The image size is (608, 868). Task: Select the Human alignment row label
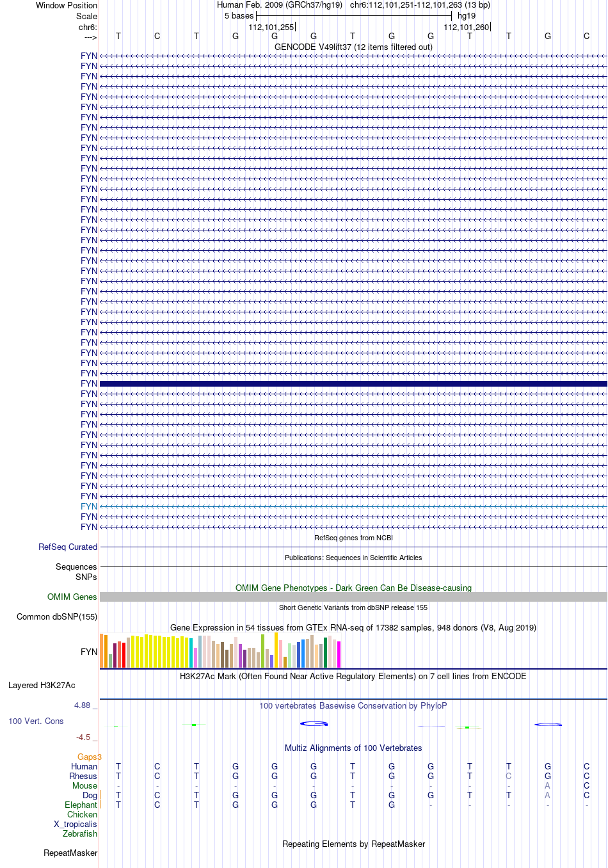[x=84, y=766]
